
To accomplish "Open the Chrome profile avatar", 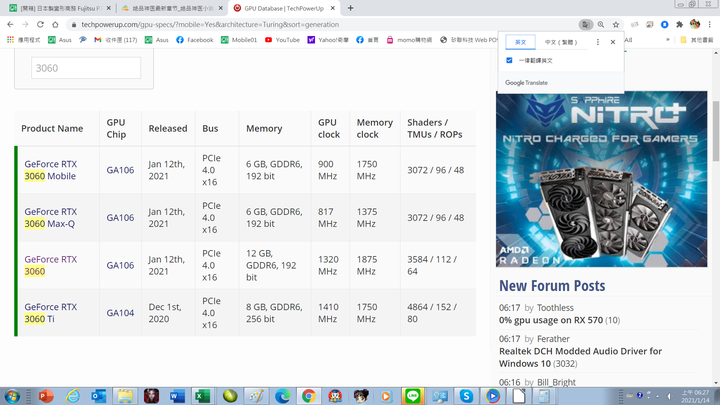I will click(695, 24).
